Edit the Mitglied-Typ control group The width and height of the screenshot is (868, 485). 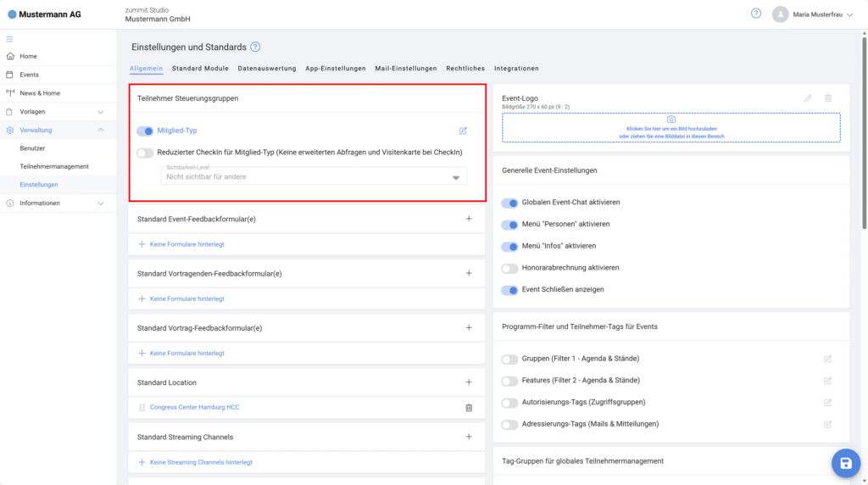pyautogui.click(x=463, y=131)
